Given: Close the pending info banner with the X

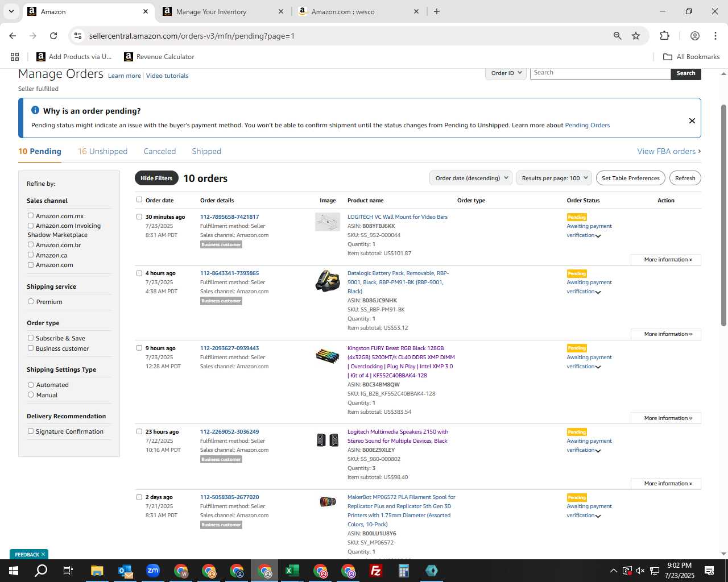Looking at the screenshot, I should [x=692, y=120].
